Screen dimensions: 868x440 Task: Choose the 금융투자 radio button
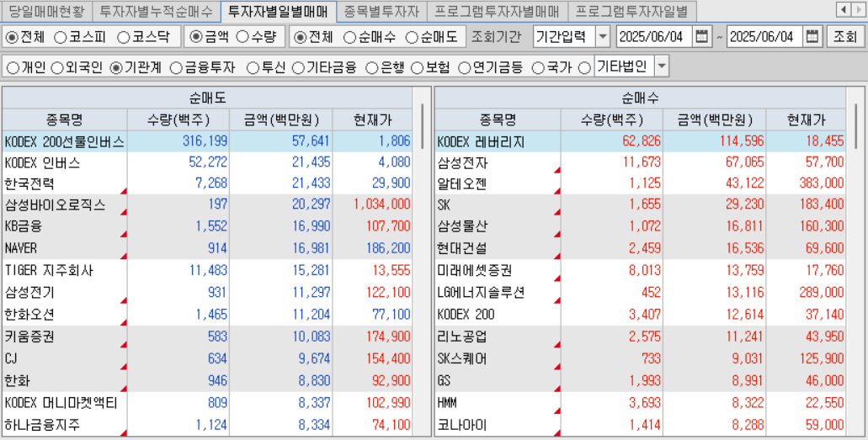175,67
